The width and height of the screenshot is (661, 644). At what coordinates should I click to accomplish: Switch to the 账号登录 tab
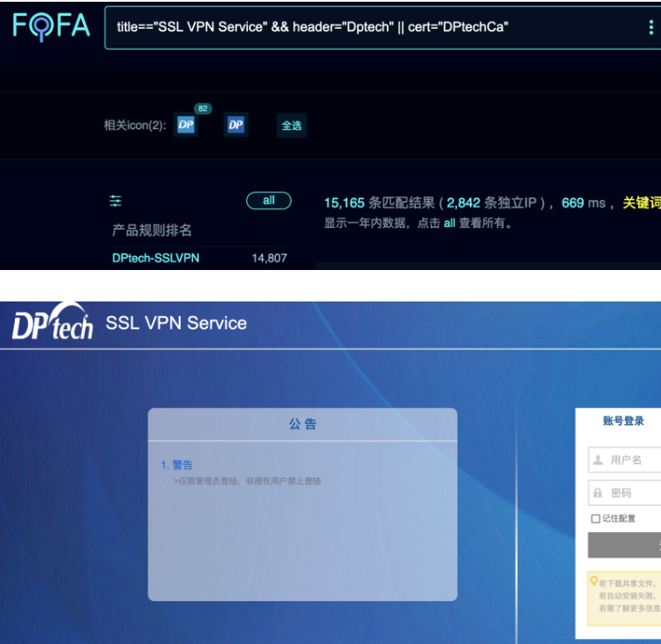(x=623, y=421)
